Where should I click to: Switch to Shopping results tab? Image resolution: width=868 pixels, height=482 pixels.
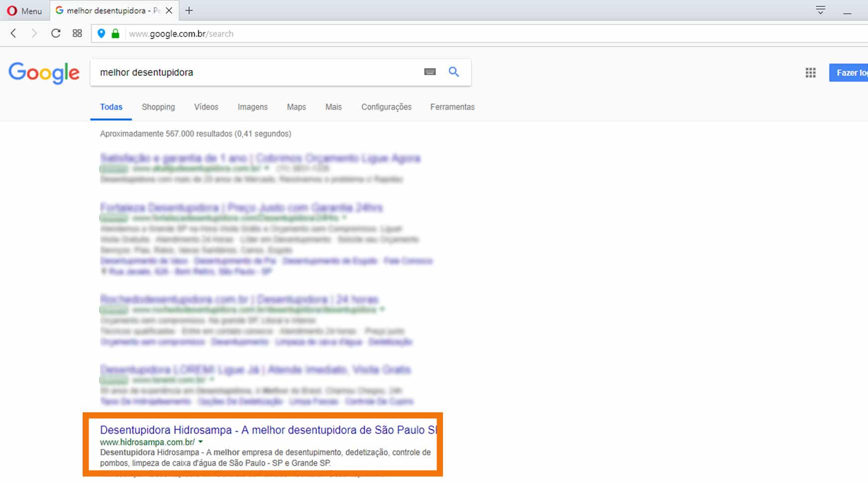[158, 107]
